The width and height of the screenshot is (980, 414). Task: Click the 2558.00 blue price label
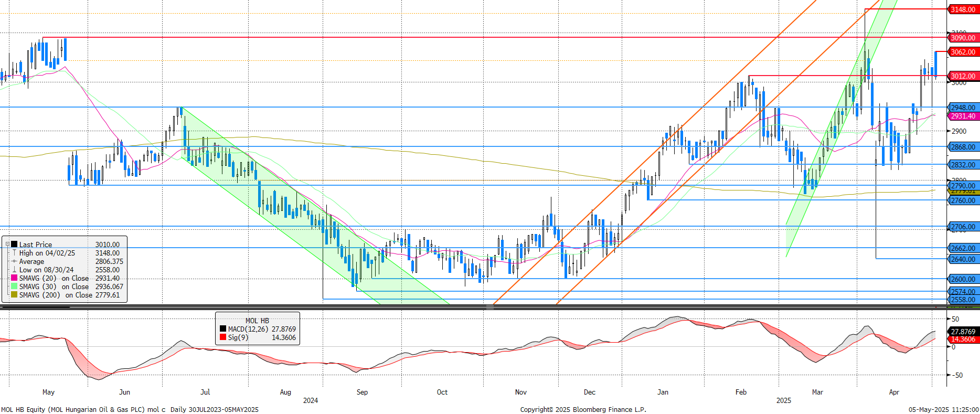coord(963,300)
